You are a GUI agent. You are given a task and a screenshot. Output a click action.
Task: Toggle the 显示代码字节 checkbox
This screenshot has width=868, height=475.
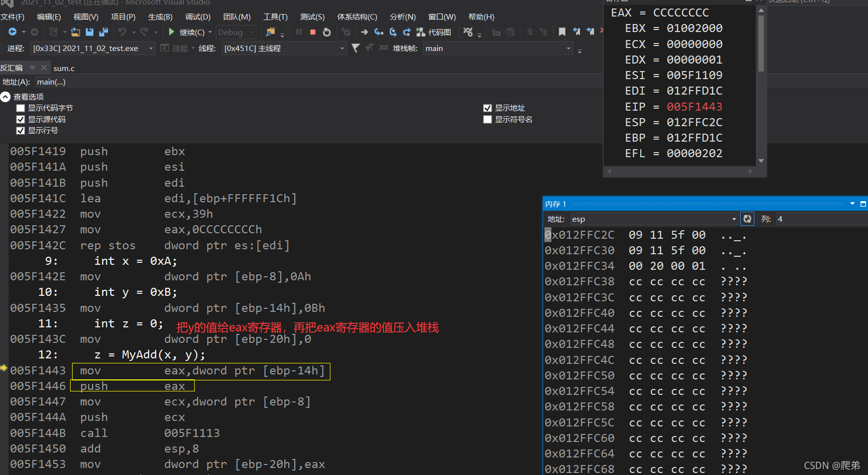coord(21,108)
